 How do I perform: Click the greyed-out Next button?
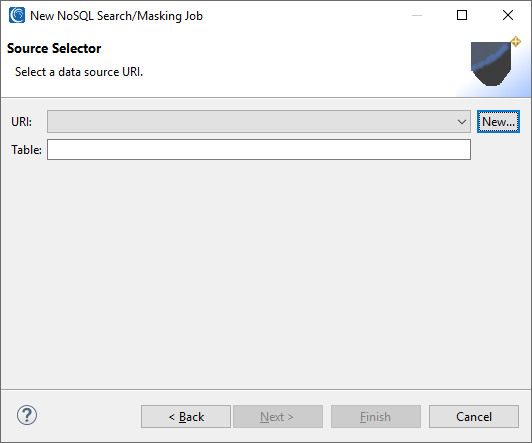click(278, 417)
